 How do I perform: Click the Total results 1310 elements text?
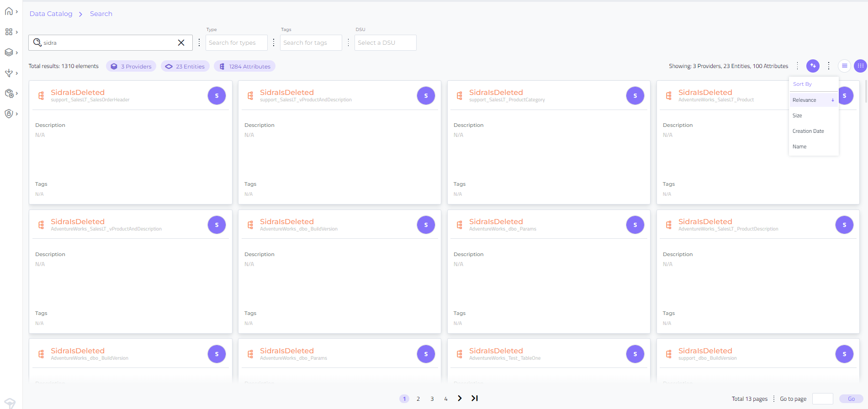(x=64, y=66)
